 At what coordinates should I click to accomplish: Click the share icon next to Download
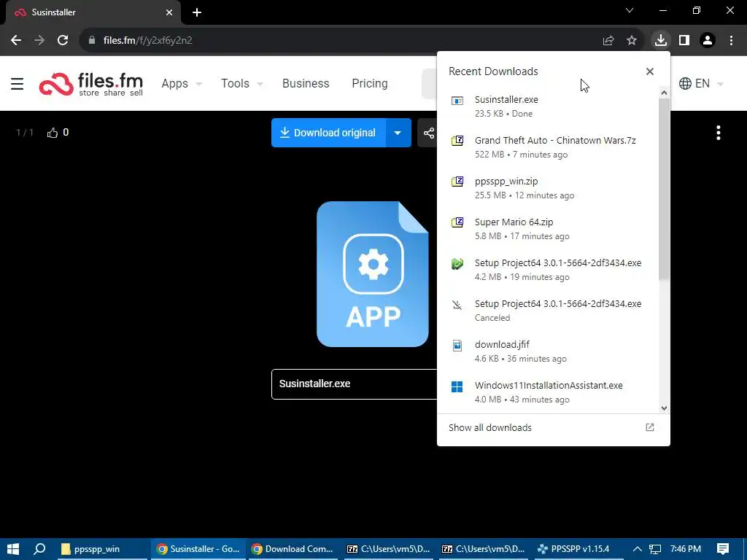(428, 133)
